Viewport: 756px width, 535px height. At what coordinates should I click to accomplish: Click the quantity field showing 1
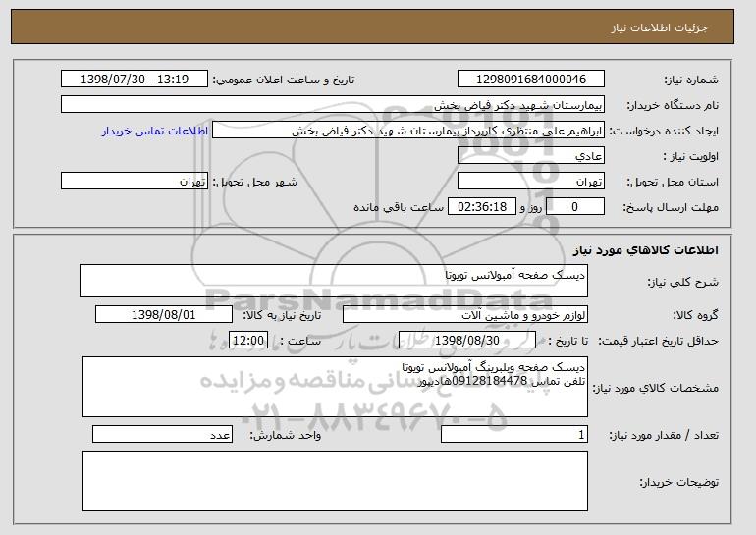point(514,434)
